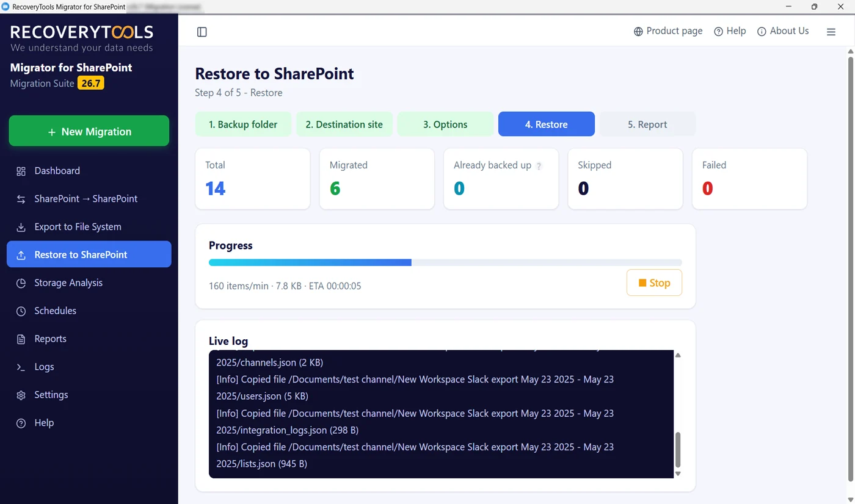Viewport: 855px width, 504px height.
Task: Start a New Migration with green button
Action: pyautogui.click(x=89, y=131)
